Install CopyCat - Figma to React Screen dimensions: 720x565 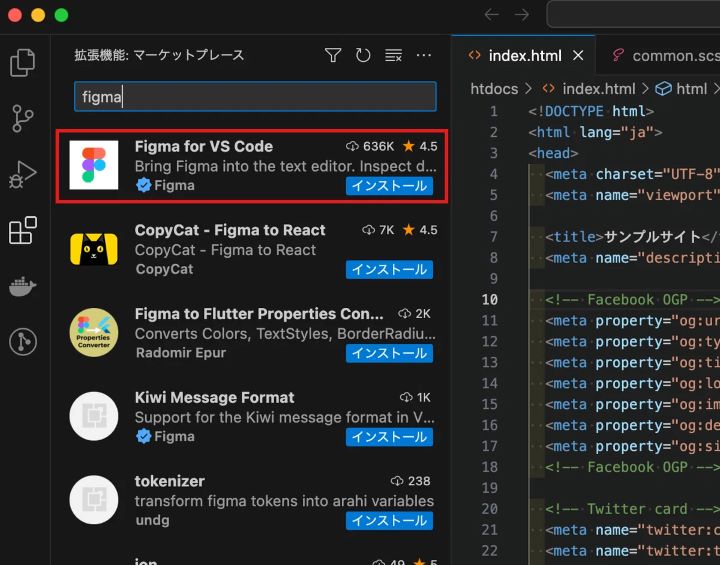[x=389, y=269]
